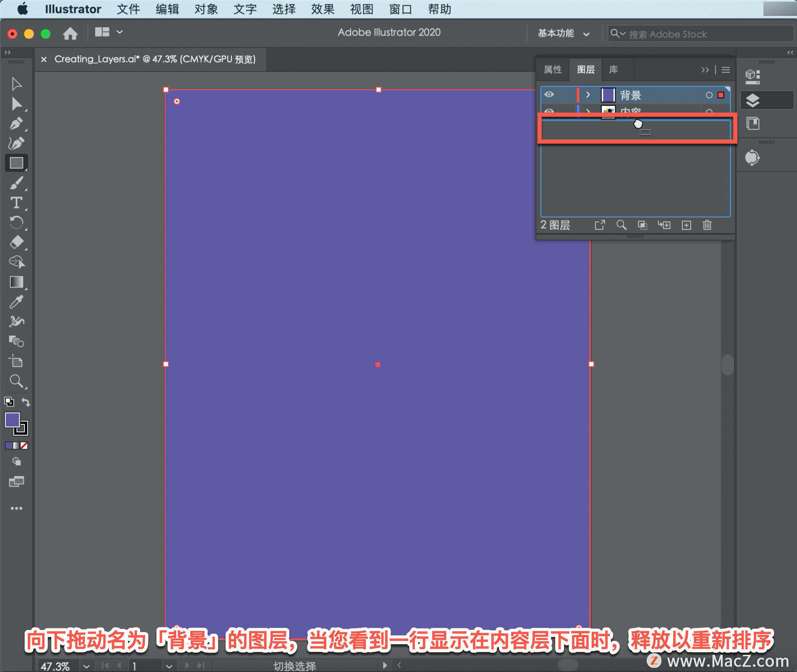Set color mode to Gradient

tap(16, 446)
